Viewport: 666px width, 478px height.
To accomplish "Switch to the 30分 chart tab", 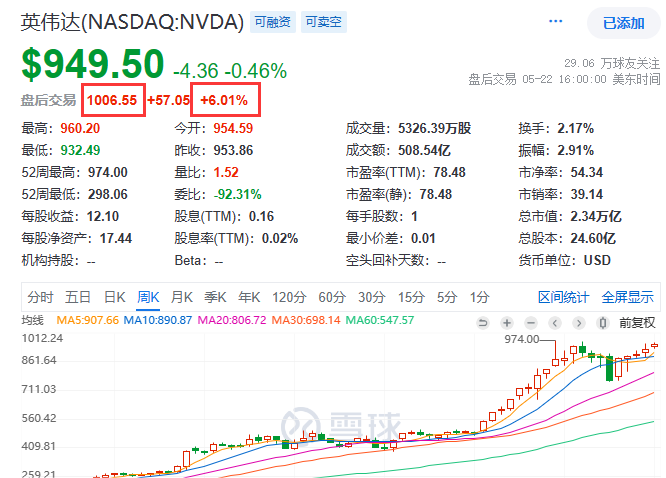I will point(372,297).
